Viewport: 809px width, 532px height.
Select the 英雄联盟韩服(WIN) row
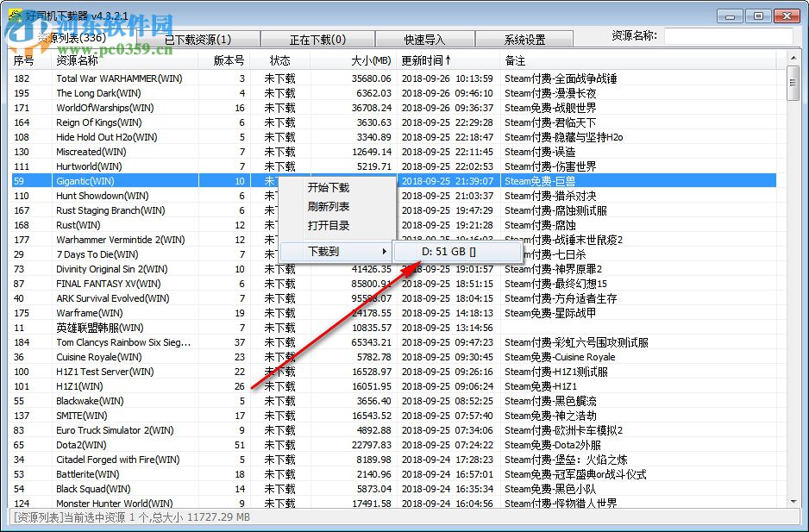click(392, 328)
